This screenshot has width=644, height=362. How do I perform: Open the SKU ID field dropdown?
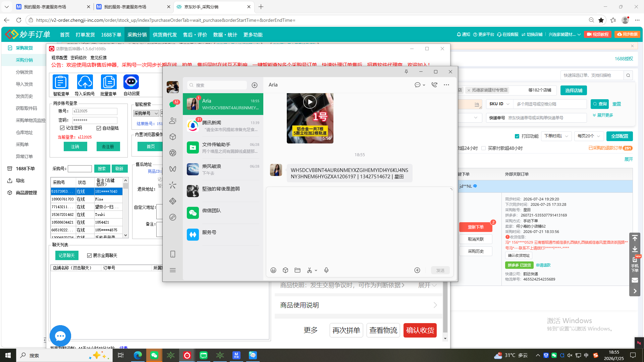[x=499, y=104]
